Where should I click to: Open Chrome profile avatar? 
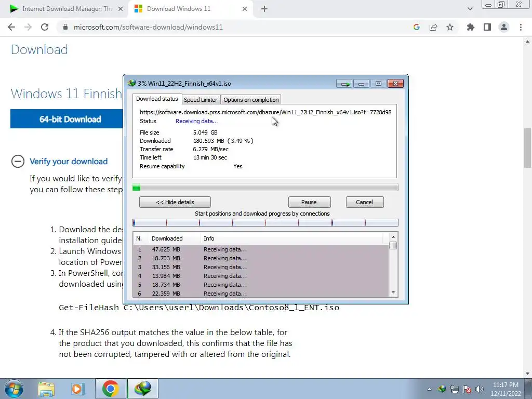504,27
